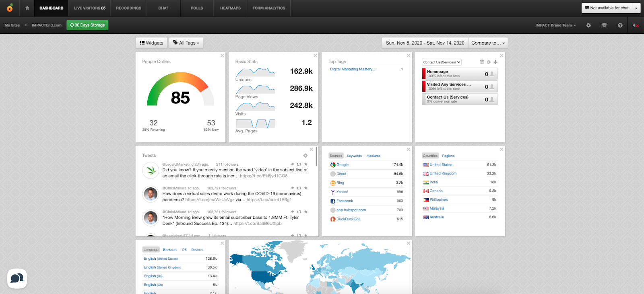Click the Philippines country link
Screen dimensions: 644x294
coord(438,200)
